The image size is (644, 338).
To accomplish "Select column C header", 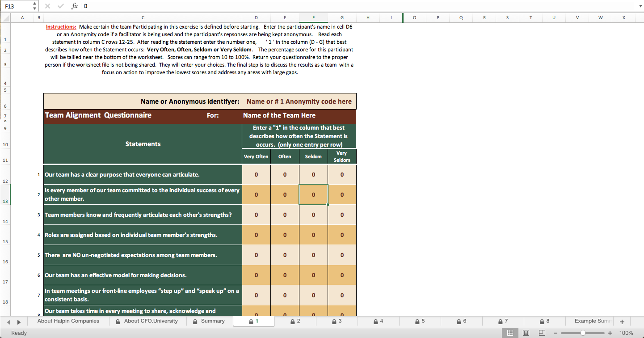I will tap(143, 17).
